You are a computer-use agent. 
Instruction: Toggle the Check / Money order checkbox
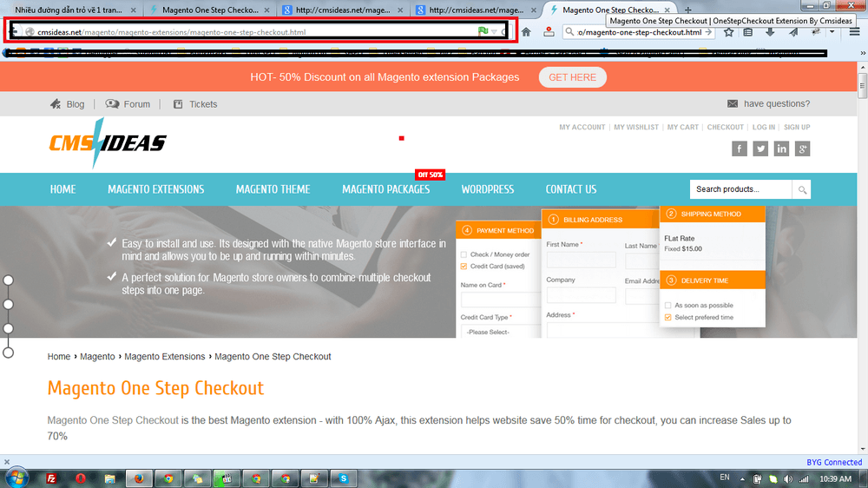point(464,254)
